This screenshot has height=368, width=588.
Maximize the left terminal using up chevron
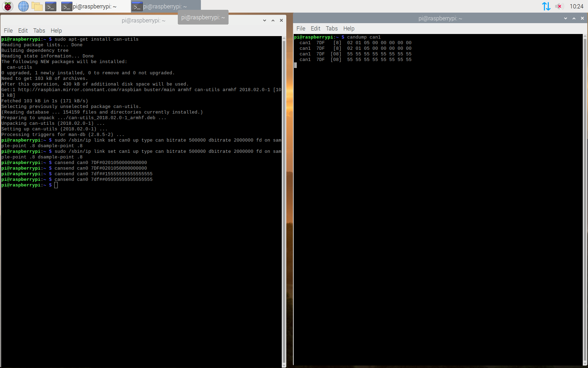pyautogui.click(x=273, y=20)
